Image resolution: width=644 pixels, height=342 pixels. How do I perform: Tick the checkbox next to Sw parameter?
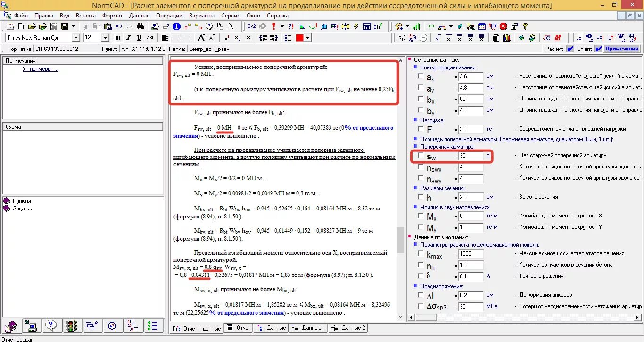click(421, 155)
